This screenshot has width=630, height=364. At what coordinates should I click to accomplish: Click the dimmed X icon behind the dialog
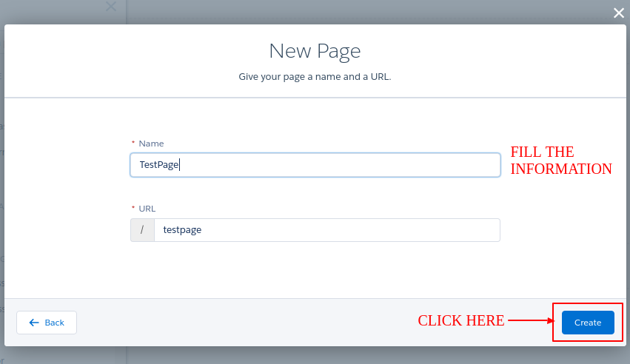pos(111,7)
